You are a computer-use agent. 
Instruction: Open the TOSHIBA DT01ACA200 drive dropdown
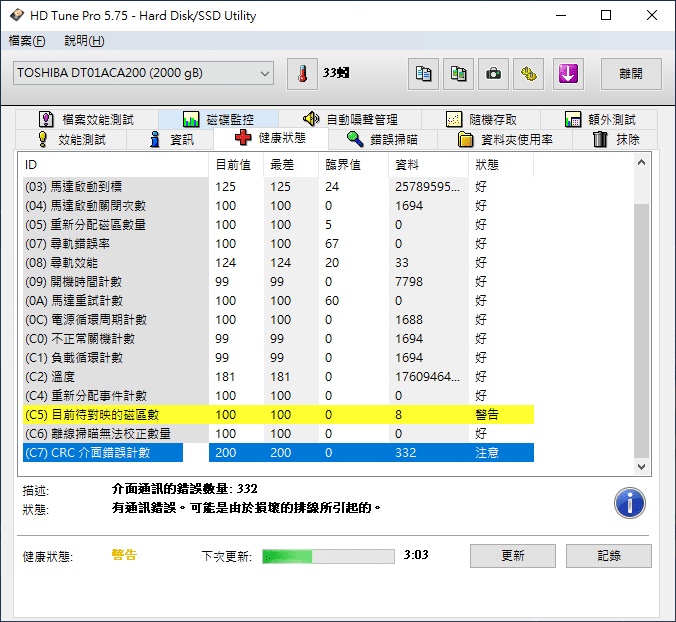[143, 73]
